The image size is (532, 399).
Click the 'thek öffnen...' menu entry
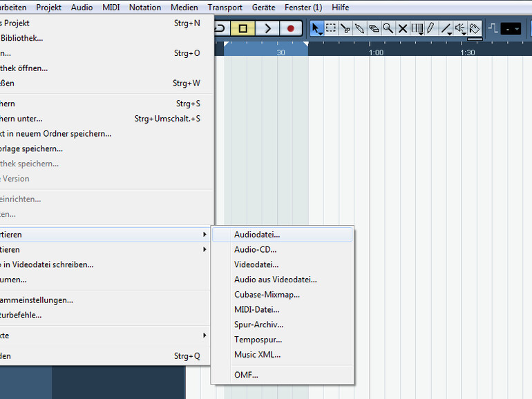tap(105, 68)
